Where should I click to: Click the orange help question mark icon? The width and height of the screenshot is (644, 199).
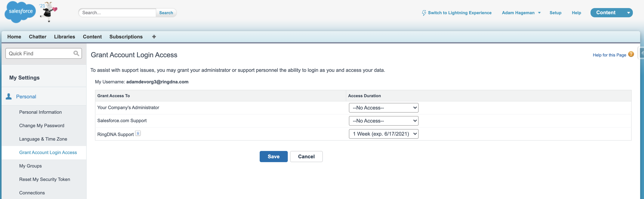[631, 54]
